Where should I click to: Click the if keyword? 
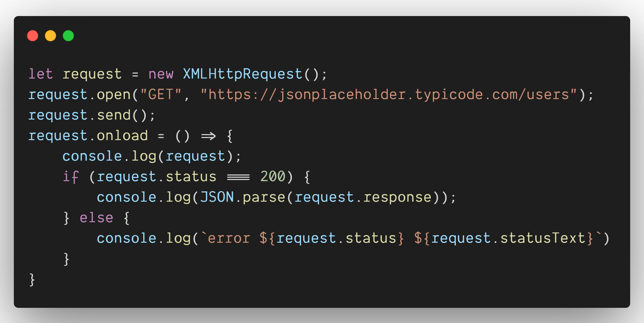[x=71, y=177]
